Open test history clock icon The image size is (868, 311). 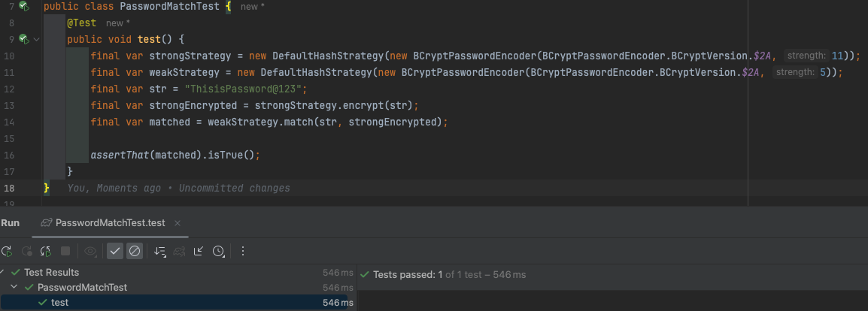point(218,251)
